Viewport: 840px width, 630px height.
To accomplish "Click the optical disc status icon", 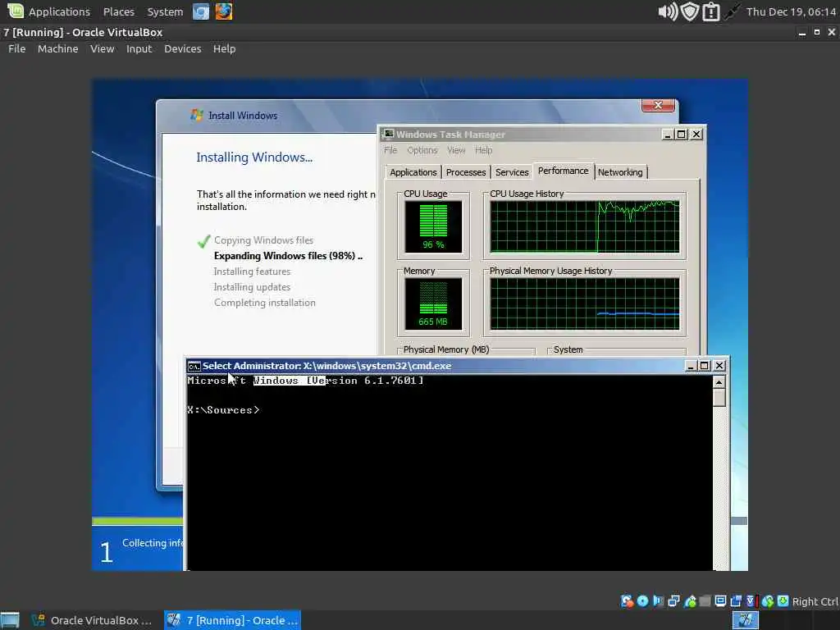I will pyautogui.click(x=642, y=601).
